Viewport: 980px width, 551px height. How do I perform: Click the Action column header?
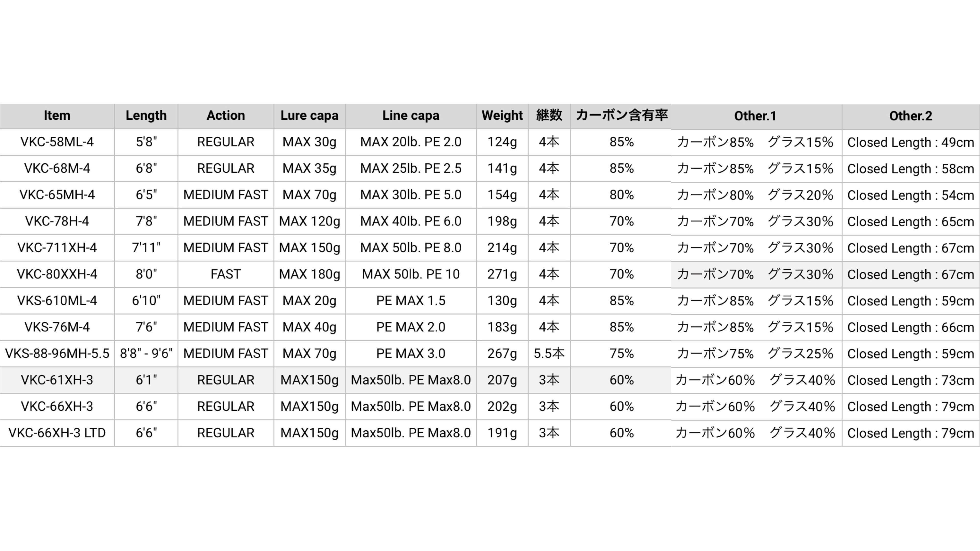pyautogui.click(x=226, y=116)
